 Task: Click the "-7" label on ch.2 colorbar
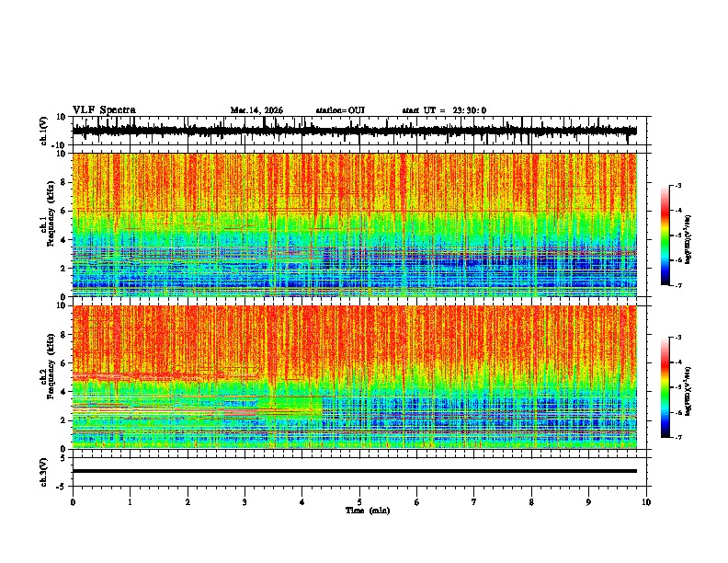[678, 438]
